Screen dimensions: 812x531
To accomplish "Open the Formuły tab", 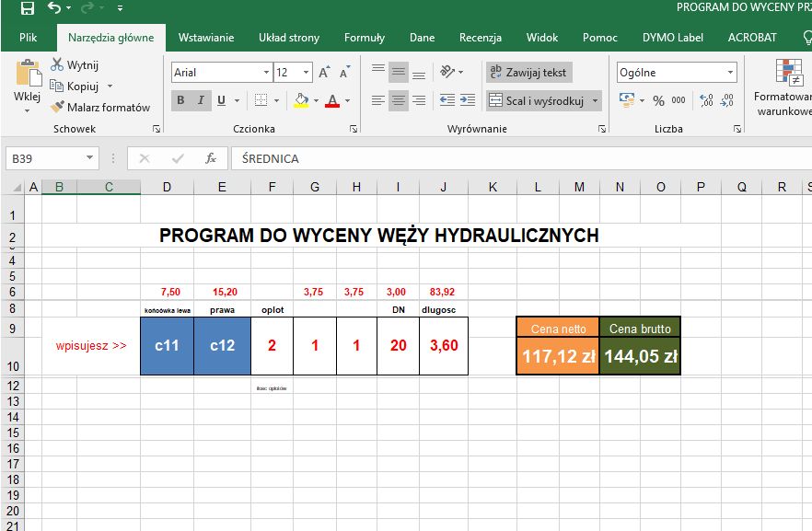I will tap(365, 37).
